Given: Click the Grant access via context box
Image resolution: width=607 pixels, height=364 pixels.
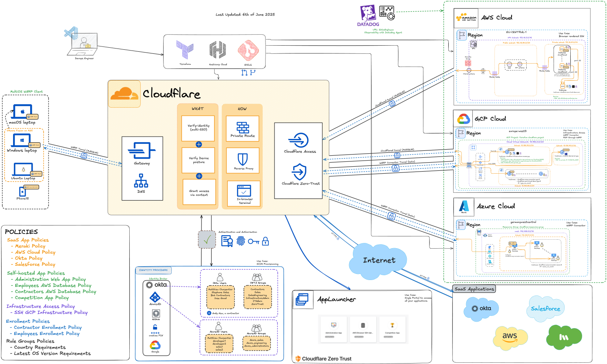Looking at the screenshot, I should [199, 192].
